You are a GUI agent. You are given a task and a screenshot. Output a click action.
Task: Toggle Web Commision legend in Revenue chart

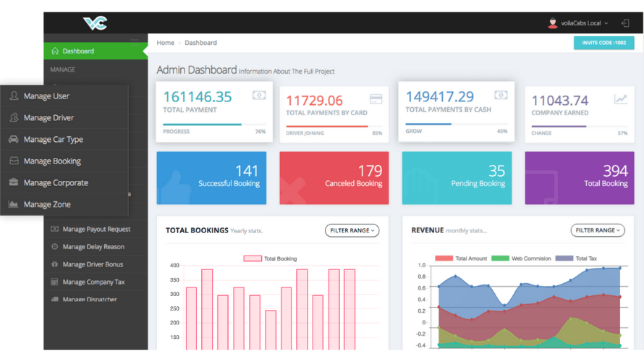500,258
